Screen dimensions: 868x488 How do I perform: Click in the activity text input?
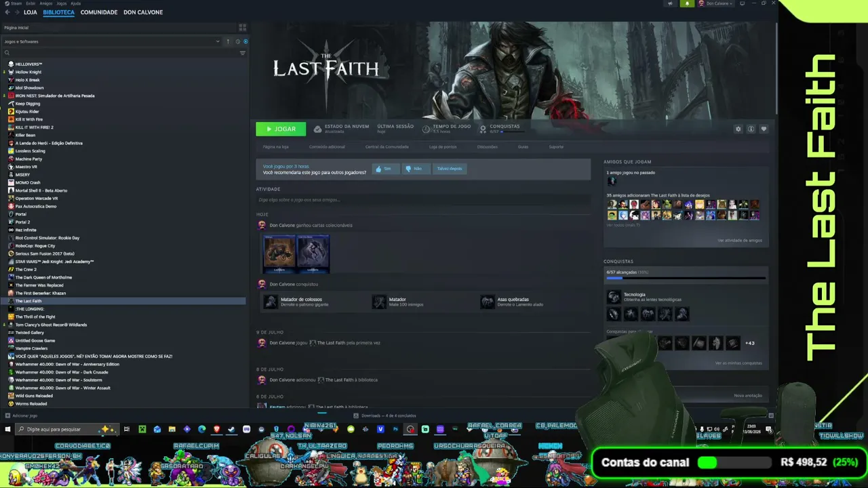[x=423, y=200]
